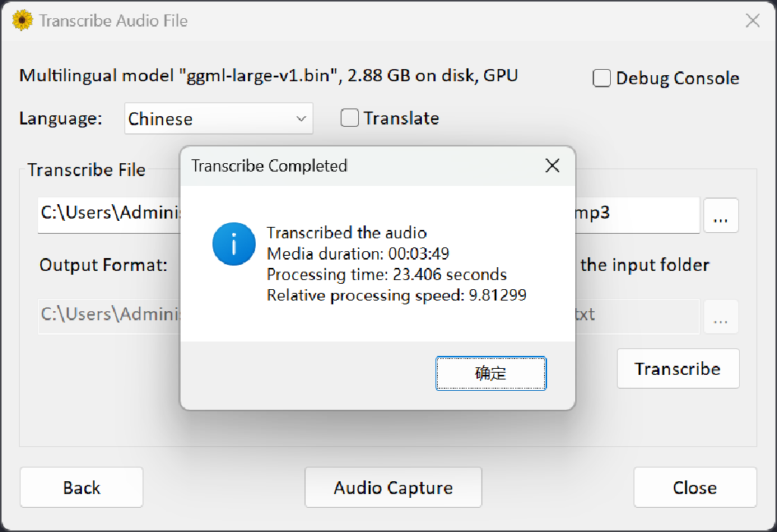Click the Transcribe Completed dialog title
777x532 pixels.
[269, 165]
